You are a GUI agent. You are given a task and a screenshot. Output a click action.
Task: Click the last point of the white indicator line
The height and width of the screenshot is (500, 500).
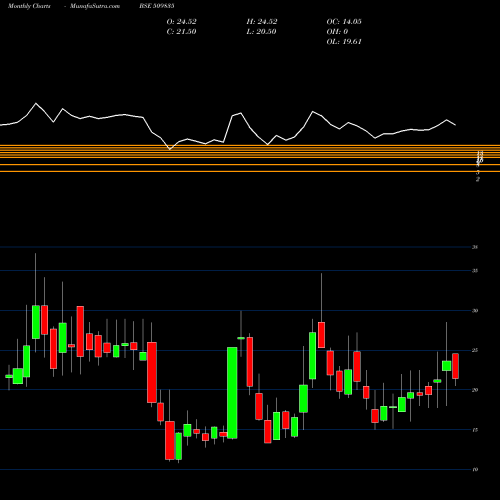pyautogui.click(x=455, y=125)
